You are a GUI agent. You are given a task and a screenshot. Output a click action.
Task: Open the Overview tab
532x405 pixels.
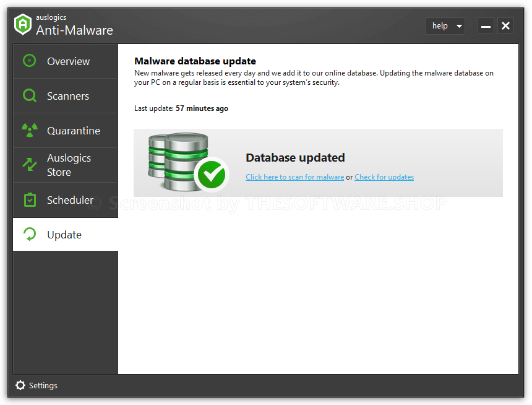(66, 61)
